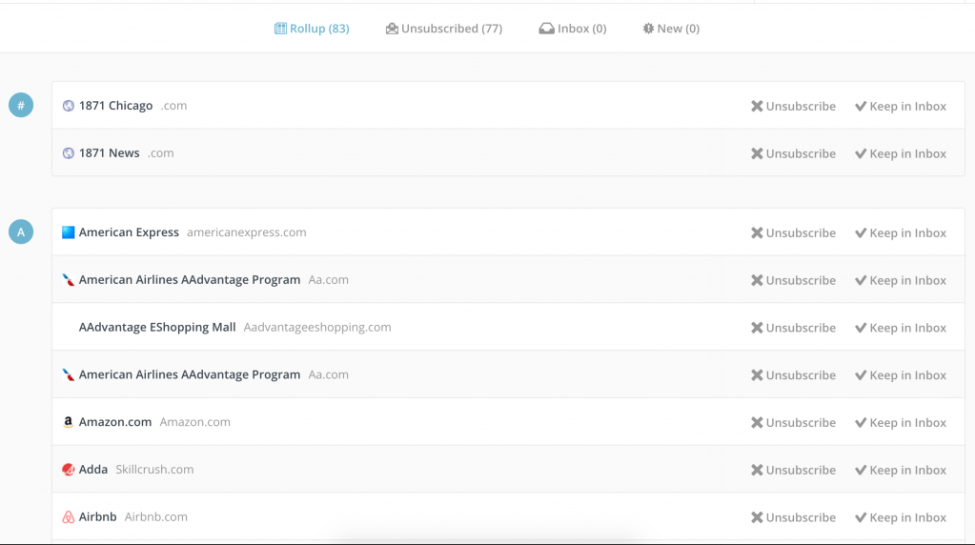Open the Rollup (83) tab
Viewport: 975px width, 545px height.
point(312,29)
